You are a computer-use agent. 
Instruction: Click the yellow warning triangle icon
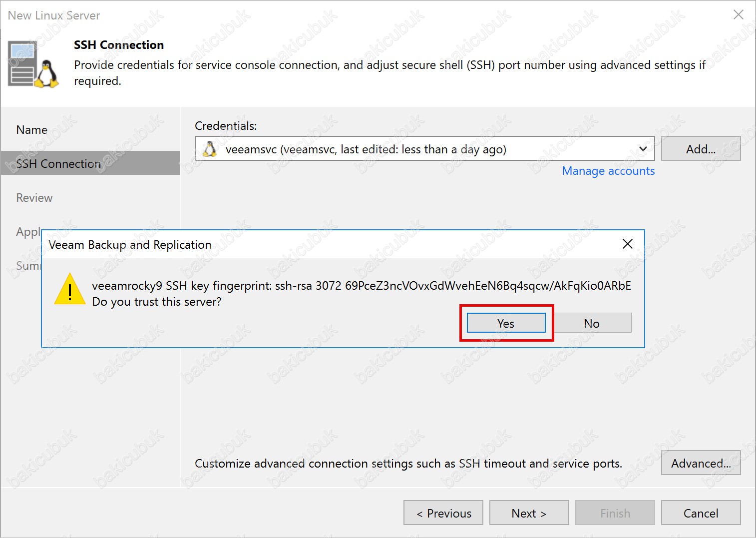[70, 289]
